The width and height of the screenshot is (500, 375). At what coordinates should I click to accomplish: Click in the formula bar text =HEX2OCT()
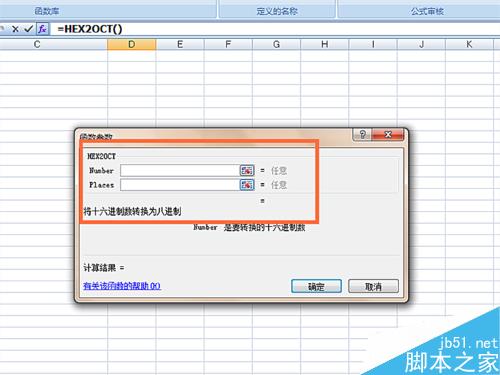coord(90,29)
